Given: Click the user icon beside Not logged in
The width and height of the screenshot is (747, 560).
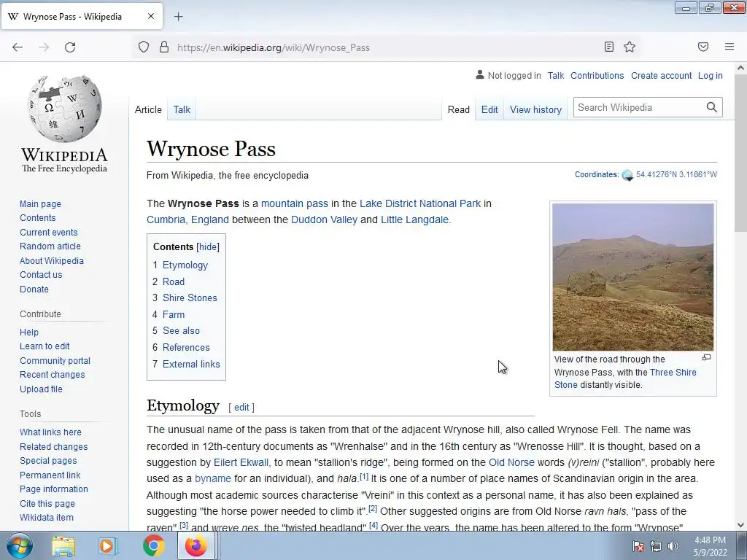Looking at the screenshot, I should (480, 75).
